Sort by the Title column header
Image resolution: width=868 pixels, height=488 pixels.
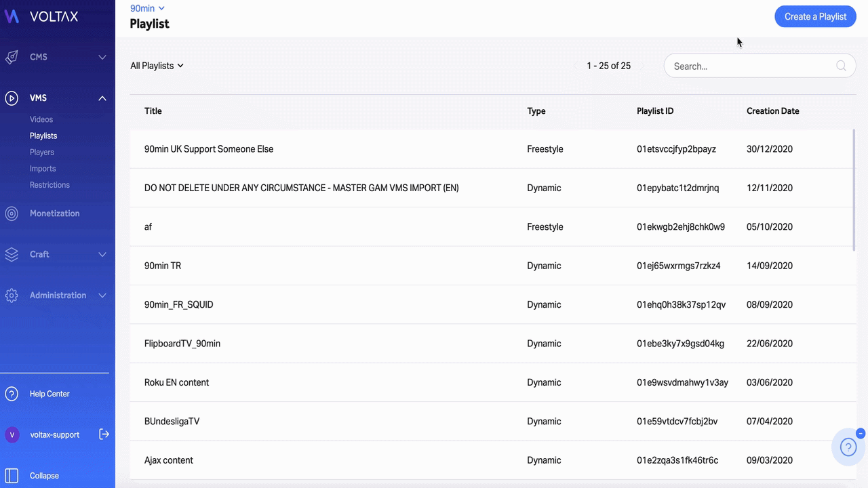[x=153, y=111]
